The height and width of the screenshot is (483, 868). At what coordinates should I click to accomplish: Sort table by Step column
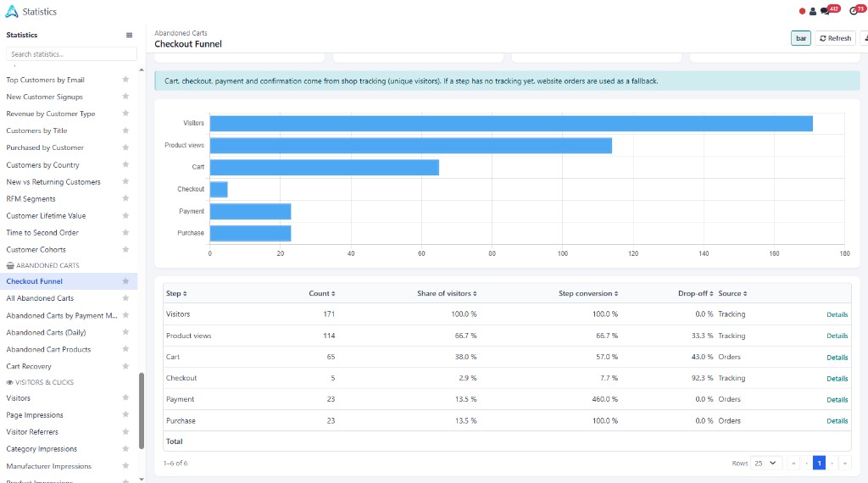pos(176,293)
